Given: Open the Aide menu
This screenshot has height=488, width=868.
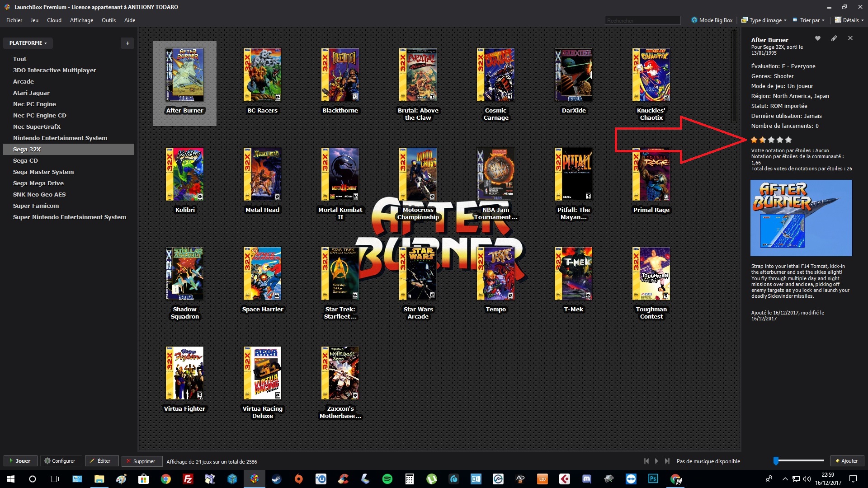Looking at the screenshot, I should (x=130, y=20).
